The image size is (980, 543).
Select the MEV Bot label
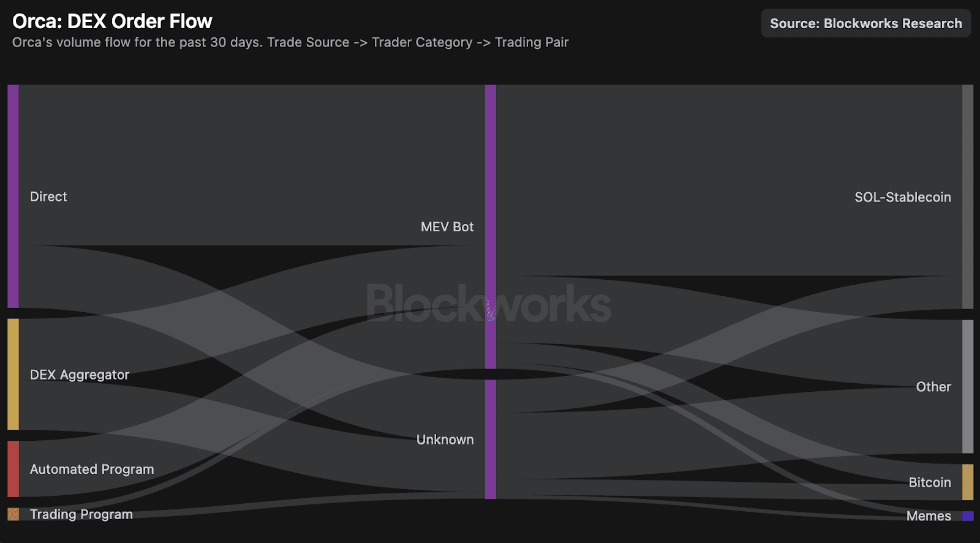(447, 227)
